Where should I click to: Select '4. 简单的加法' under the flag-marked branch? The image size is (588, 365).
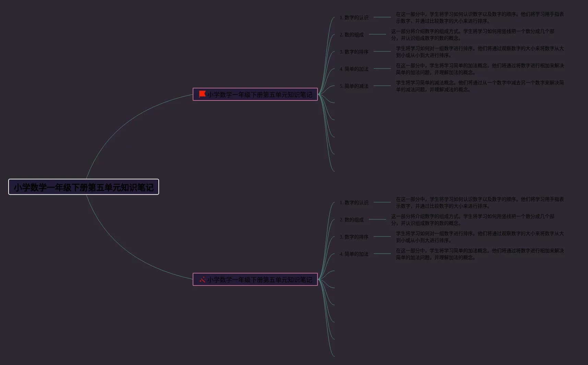[354, 69]
